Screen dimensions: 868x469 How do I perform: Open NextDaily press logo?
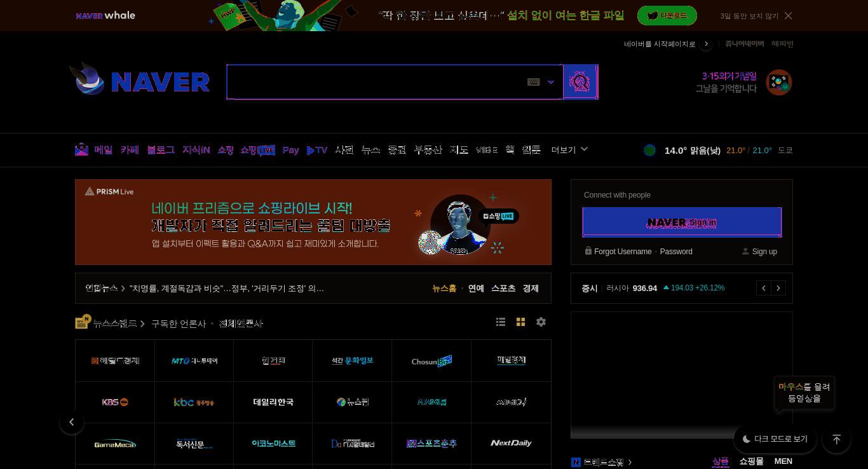(x=511, y=444)
